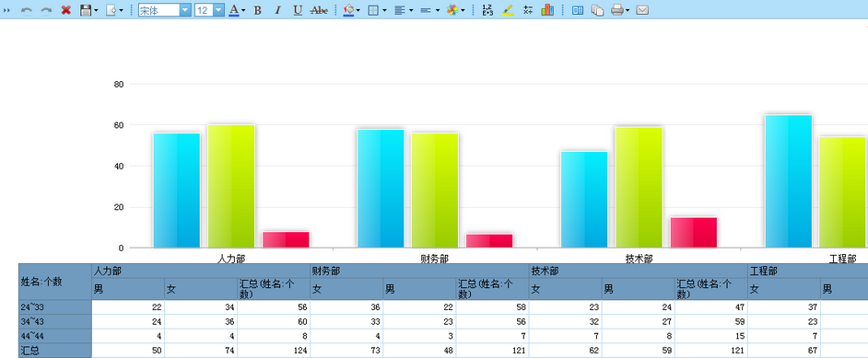This screenshot has width=868, height=358.
Task: Click the envelope email icon
Action: (642, 10)
